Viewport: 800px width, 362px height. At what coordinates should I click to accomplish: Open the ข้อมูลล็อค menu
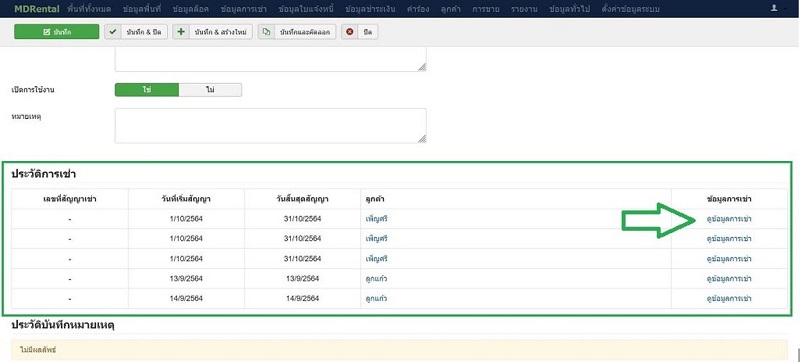pos(191,9)
